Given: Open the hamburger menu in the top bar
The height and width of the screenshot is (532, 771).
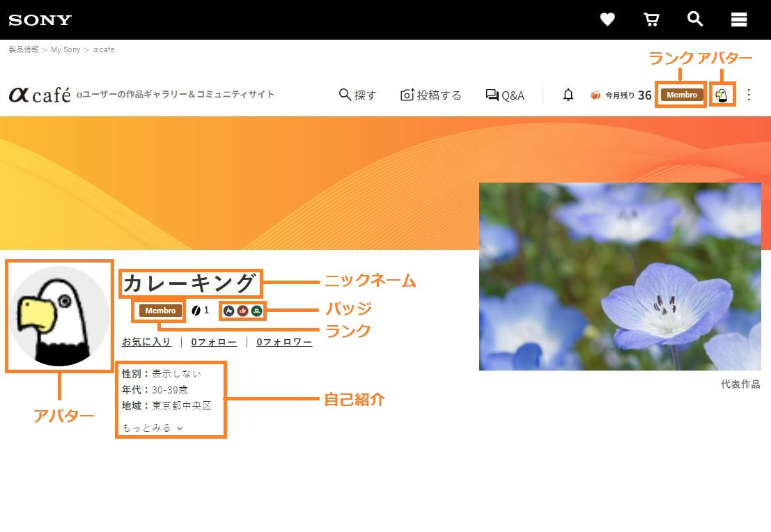Looking at the screenshot, I should 738,19.
